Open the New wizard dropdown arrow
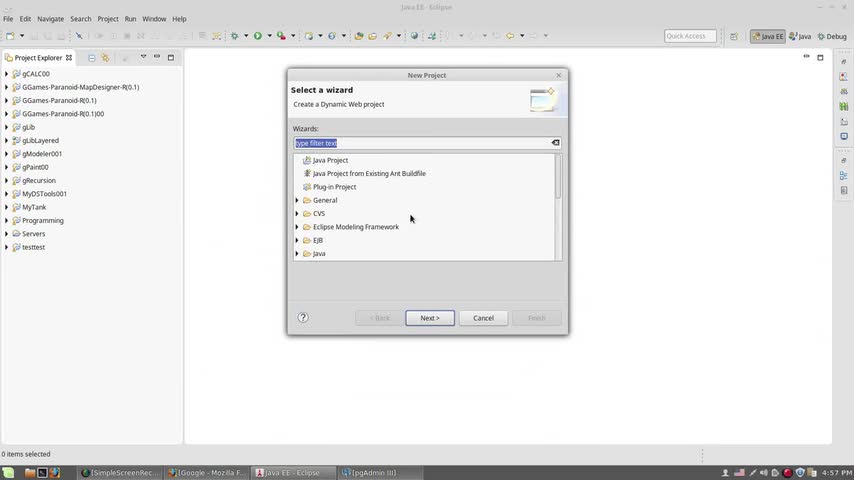Screen dimensions: 854x480 (x=22, y=36)
